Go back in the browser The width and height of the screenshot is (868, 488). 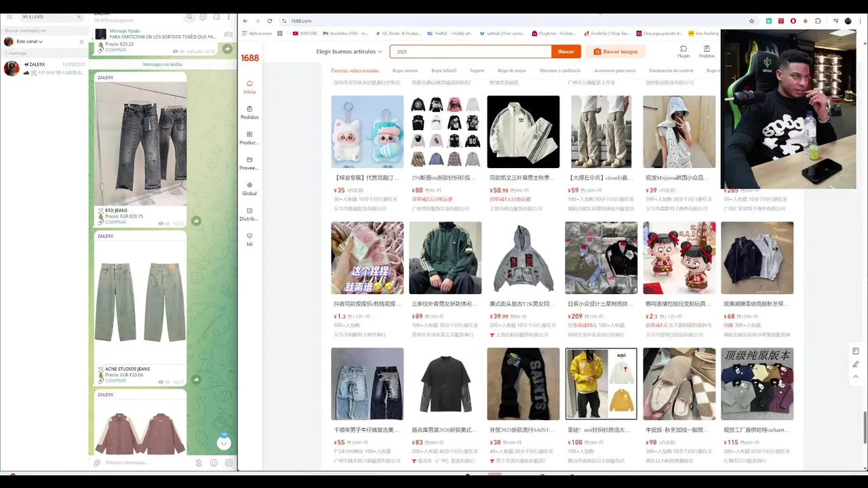(245, 21)
